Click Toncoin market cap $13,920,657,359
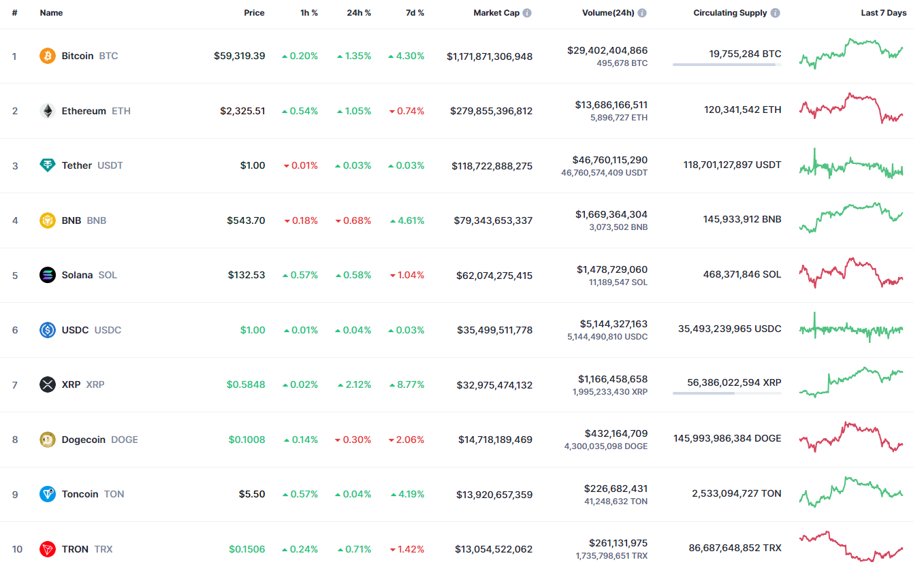This screenshot has height=575, width=924. tap(494, 495)
